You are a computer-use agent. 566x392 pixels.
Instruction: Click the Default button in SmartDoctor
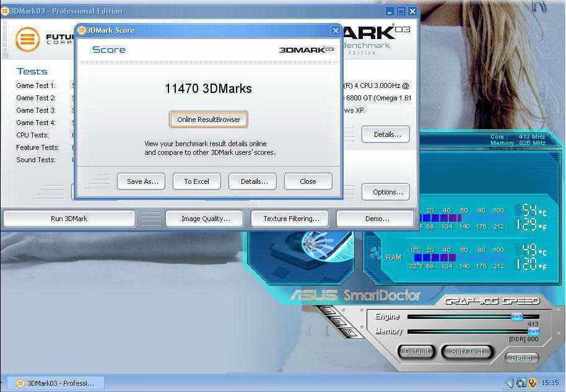pyautogui.click(x=417, y=352)
